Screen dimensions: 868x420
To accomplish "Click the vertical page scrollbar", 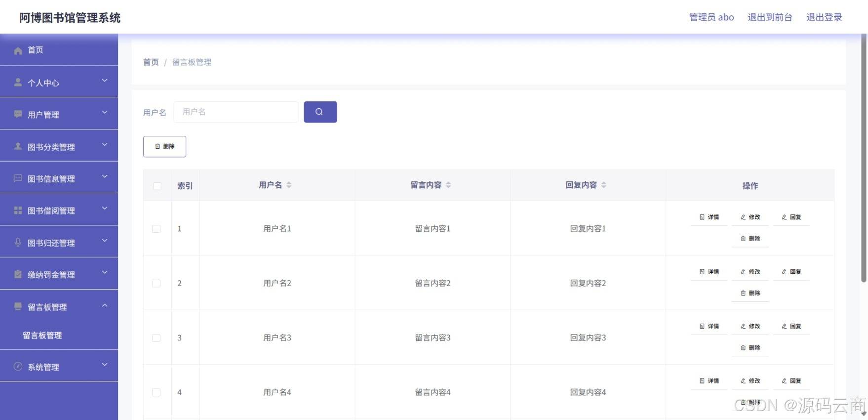I will tap(864, 158).
